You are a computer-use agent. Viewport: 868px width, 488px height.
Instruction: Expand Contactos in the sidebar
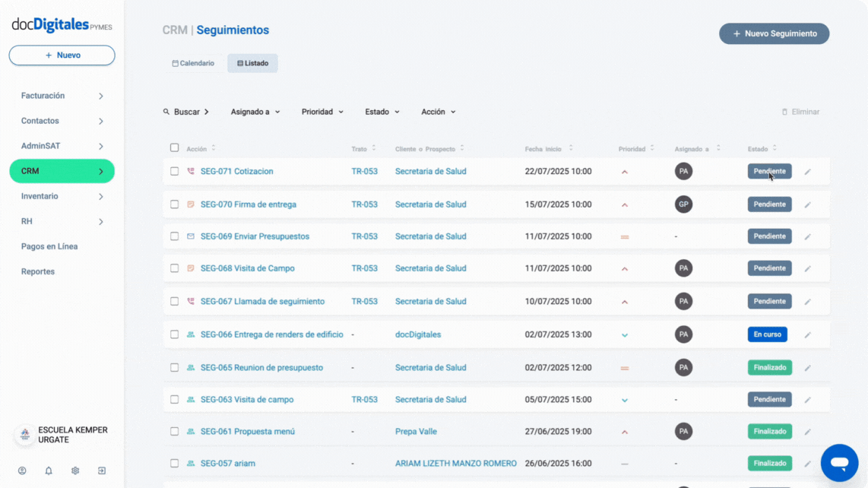[62, 121]
